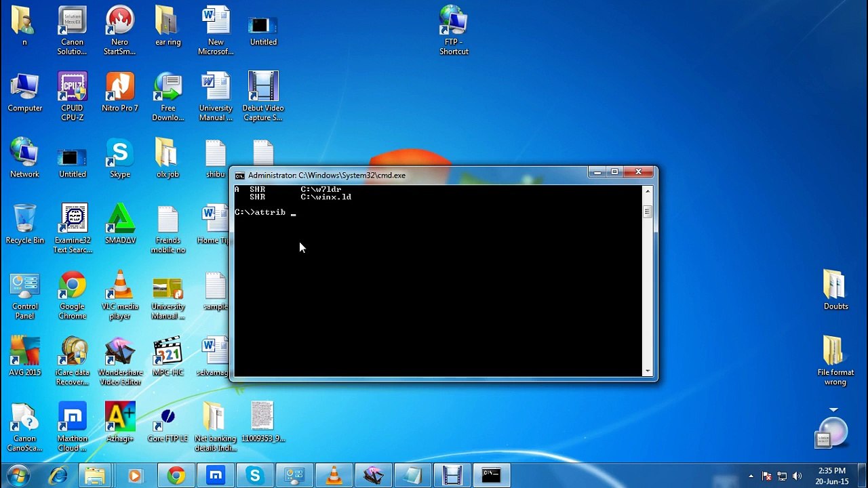Select iCare Data Recovery shortcut

pyautogui.click(x=73, y=361)
